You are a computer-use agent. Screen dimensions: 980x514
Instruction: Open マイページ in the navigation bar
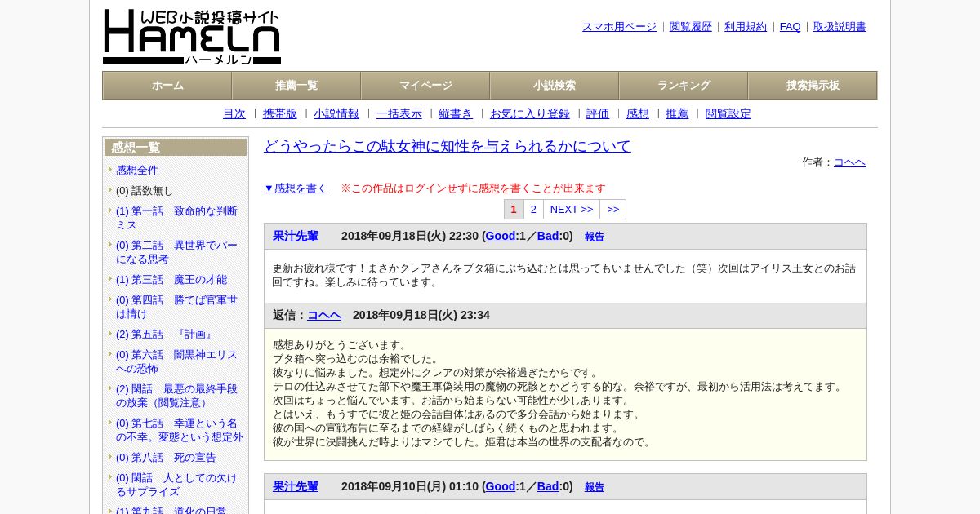pyautogui.click(x=425, y=86)
